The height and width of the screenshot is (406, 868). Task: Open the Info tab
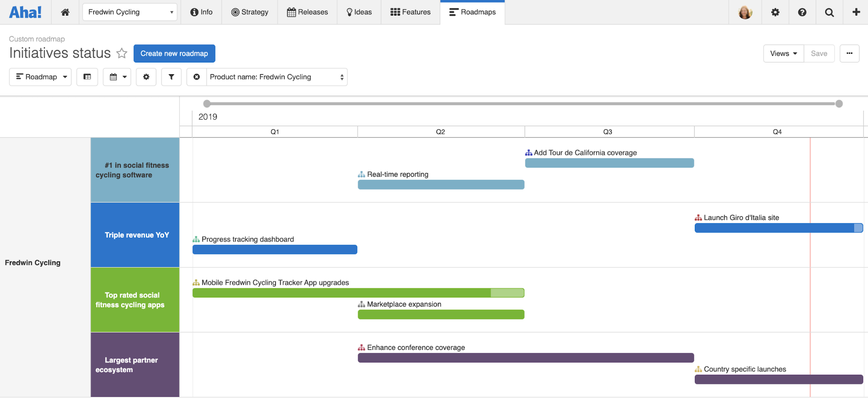pos(201,12)
